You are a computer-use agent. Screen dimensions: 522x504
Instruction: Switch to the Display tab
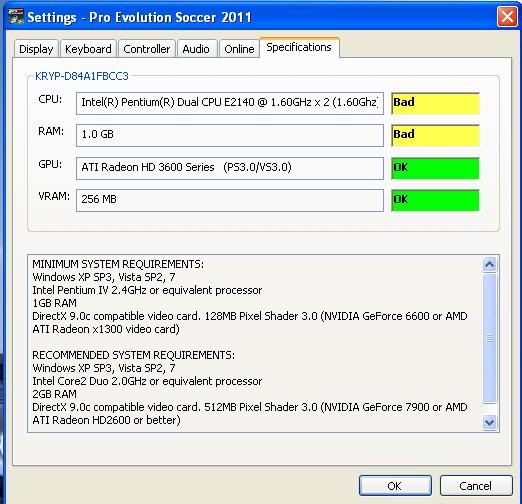point(36,49)
